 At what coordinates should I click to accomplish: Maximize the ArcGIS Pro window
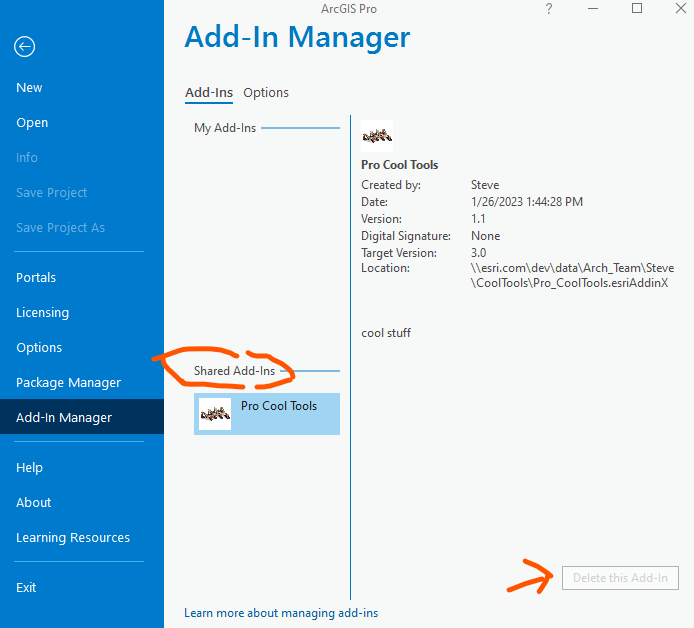[637, 8]
